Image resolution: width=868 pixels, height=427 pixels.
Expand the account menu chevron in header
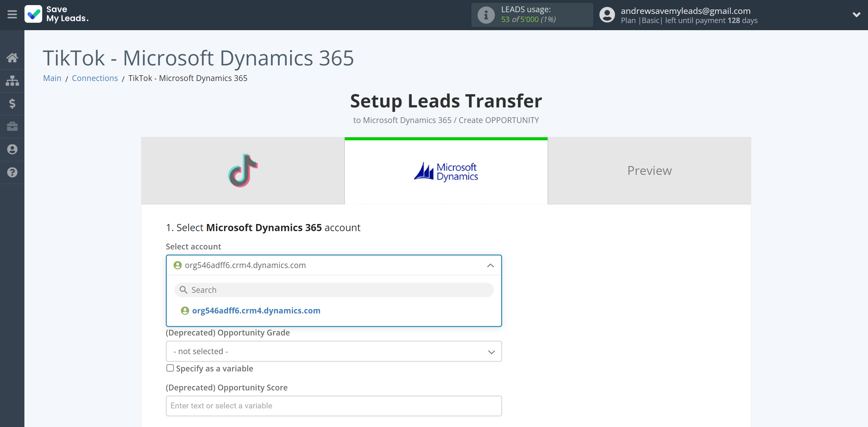(x=856, y=15)
